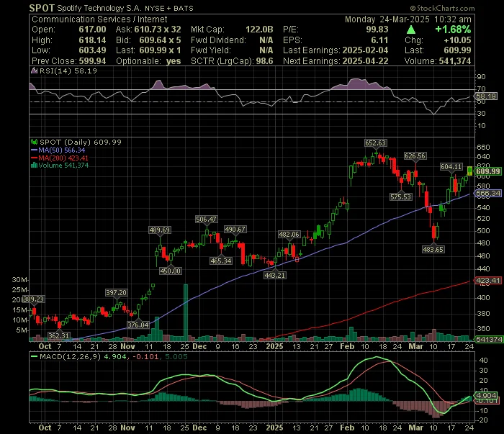Viewport: 504px width, 434px height.
Task: Click the 443.21 price annotation
Action: point(274,275)
